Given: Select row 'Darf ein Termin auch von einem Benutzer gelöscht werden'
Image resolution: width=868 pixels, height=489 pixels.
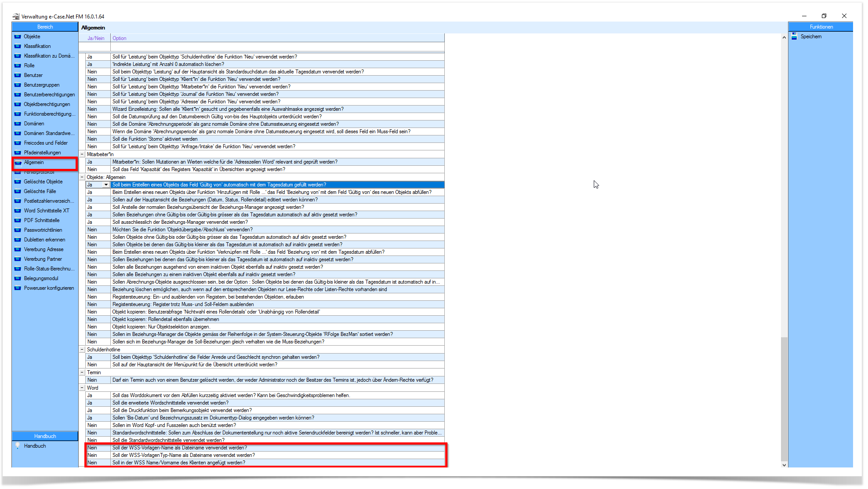Looking at the screenshot, I should point(265,380).
